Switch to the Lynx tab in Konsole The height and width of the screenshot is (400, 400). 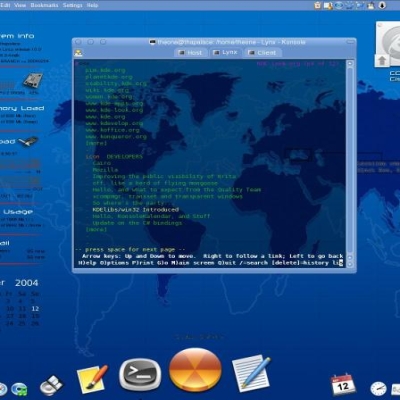(226, 52)
